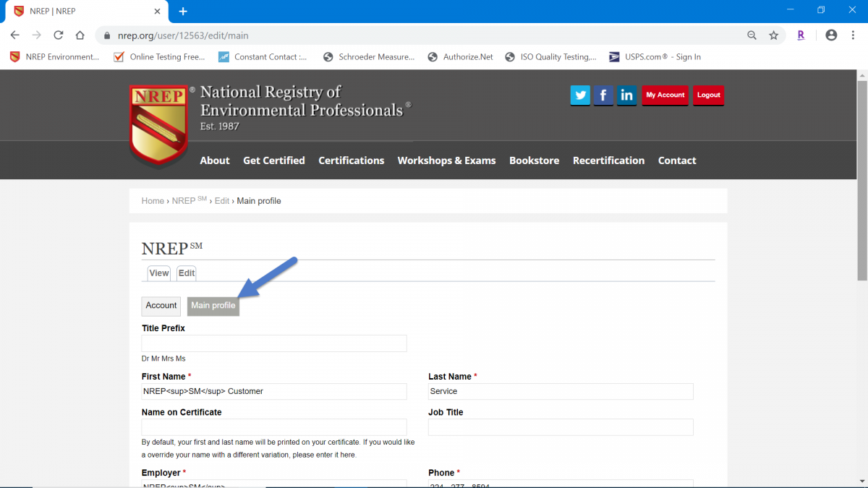Click the Logout button
868x488 pixels.
point(708,95)
